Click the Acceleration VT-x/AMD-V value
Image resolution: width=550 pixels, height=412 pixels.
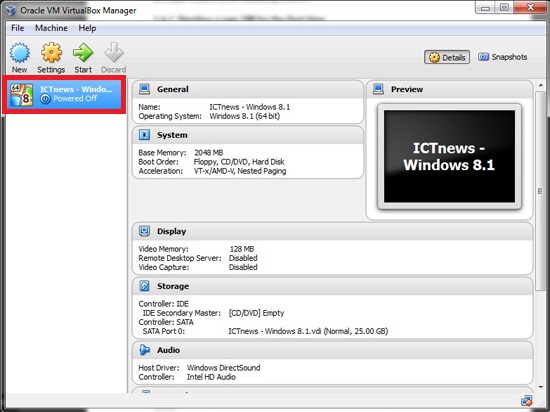click(x=240, y=171)
